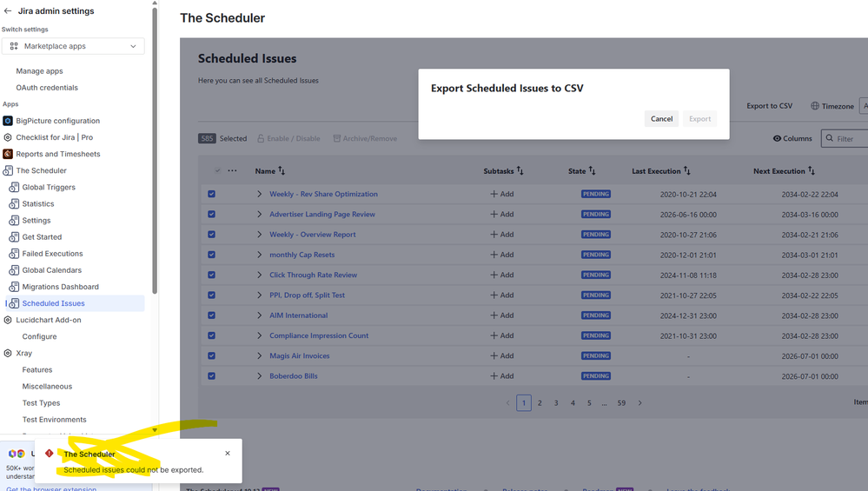Uncheck Weekly - Rev Share Optimization row checkbox
868x491 pixels.
[x=211, y=194]
